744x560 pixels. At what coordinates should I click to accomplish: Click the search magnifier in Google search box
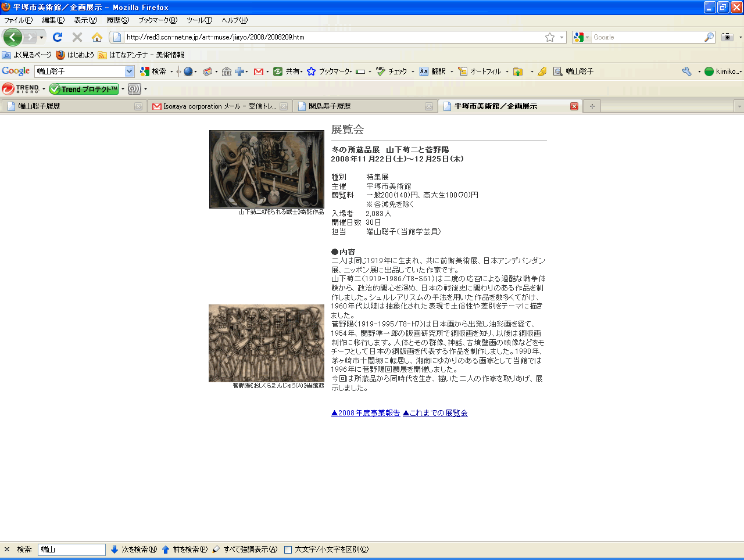(709, 37)
